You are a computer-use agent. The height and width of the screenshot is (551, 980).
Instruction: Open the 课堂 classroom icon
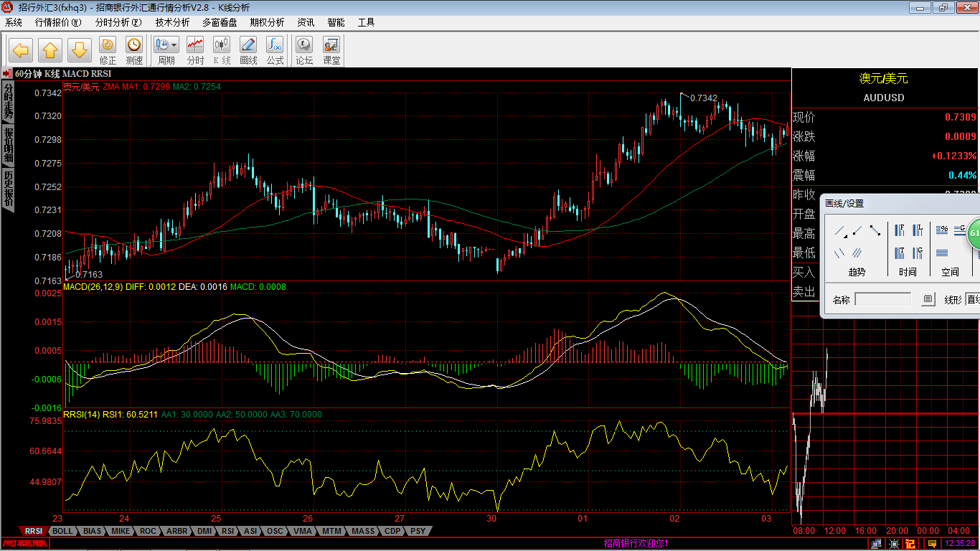[331, 50]
